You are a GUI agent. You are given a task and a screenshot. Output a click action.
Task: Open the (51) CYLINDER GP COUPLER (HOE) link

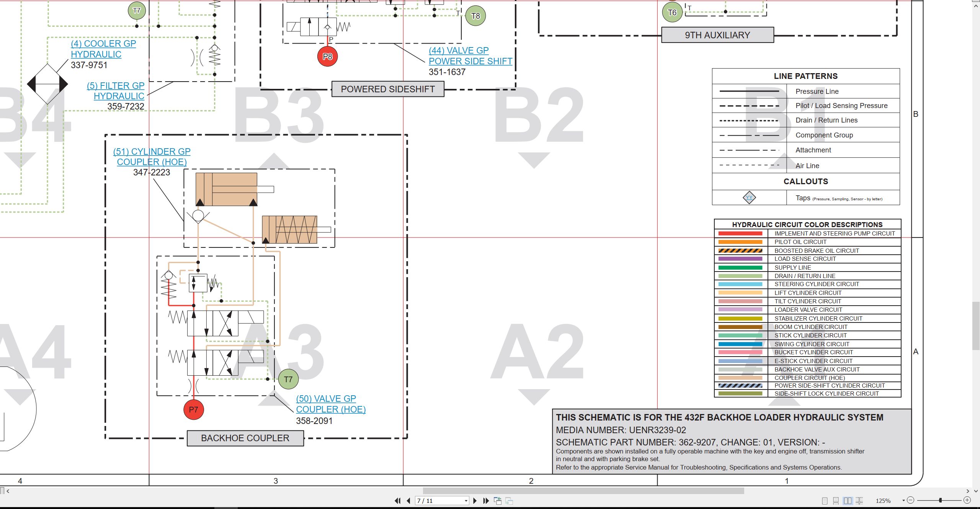[152, 157]
